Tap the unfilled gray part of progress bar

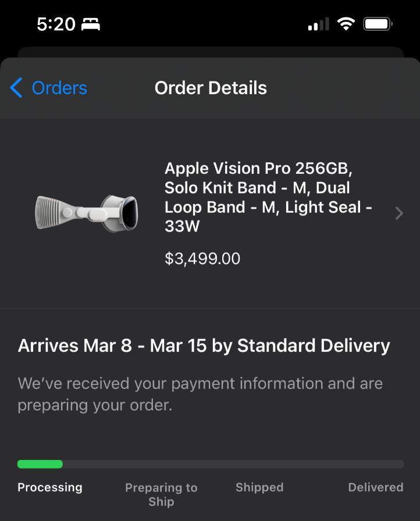click(x=233, y=464)
